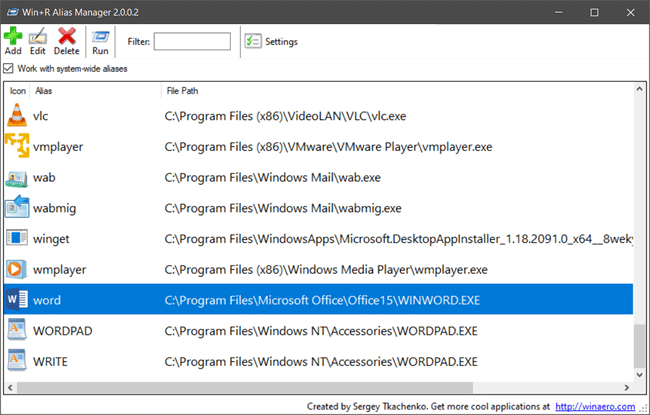Toggle Work with system-wide aliases checkbox

tap(8, 68)
